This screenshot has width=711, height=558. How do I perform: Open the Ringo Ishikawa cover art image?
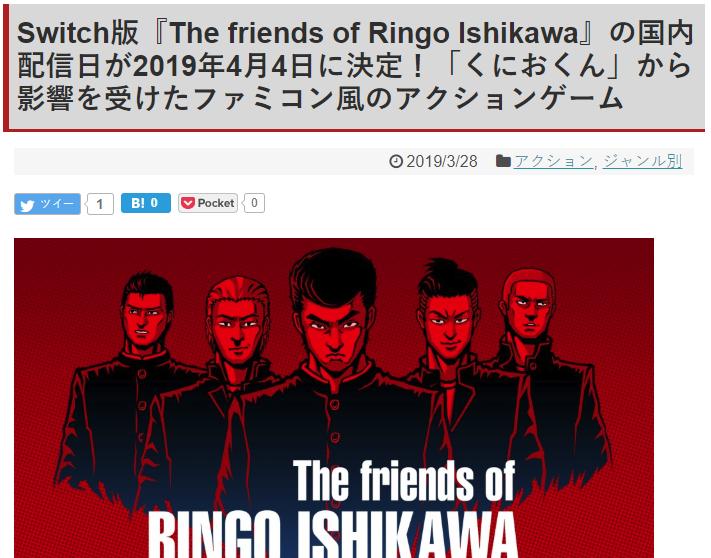point(334,398)
